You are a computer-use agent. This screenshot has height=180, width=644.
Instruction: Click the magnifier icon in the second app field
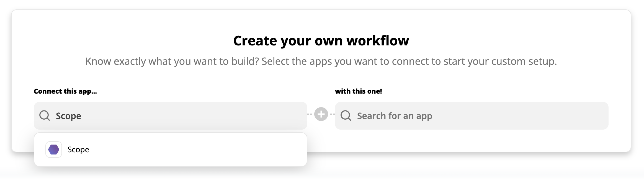(346, 115)
